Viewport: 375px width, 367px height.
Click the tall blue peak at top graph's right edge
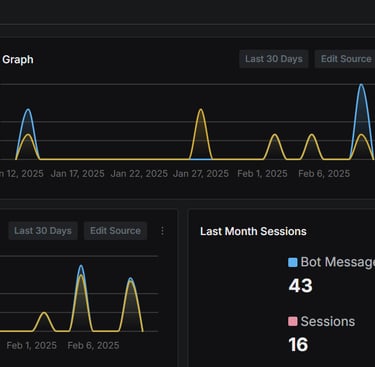(361, 85)
